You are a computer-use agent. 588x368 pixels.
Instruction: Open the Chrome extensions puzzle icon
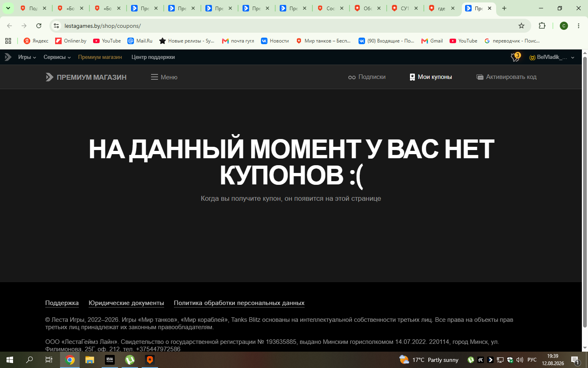click(542, 26)
